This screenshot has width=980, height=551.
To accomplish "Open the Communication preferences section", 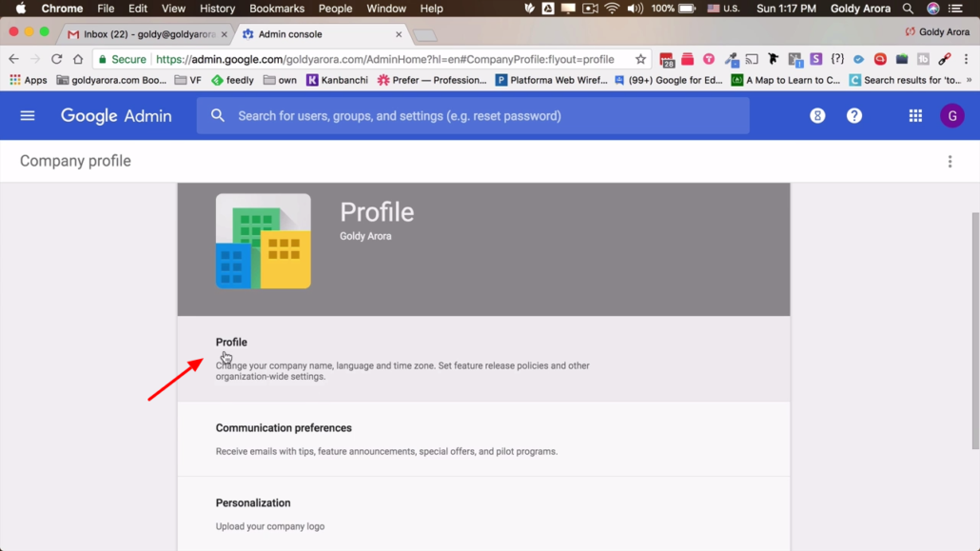I will point(483,439).
